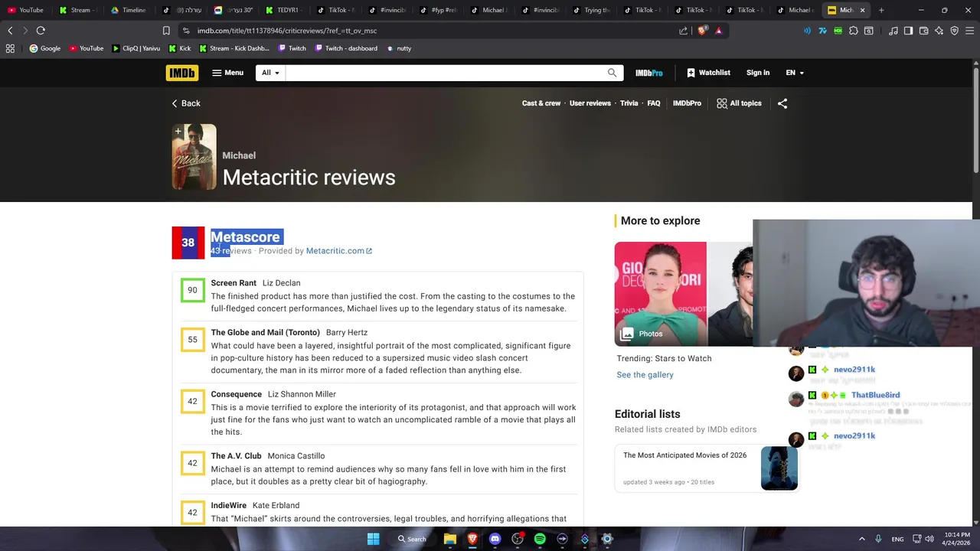Click the Most Anticipated list thumbnail
Image resolution: width=980 pixels, height=551 pixels.
[x=779, y=468]
